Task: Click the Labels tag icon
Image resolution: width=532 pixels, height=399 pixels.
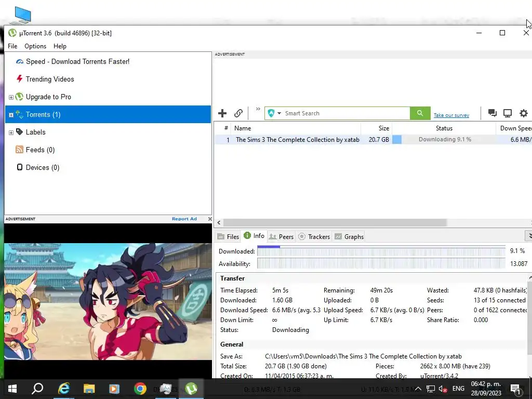Action: pos(19,131)
